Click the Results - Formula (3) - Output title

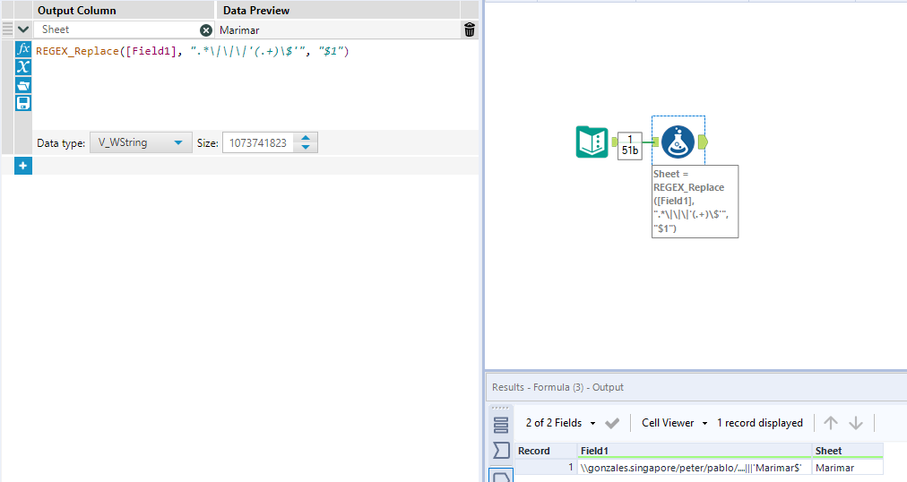pyautogui.click(x=558, y=387)
